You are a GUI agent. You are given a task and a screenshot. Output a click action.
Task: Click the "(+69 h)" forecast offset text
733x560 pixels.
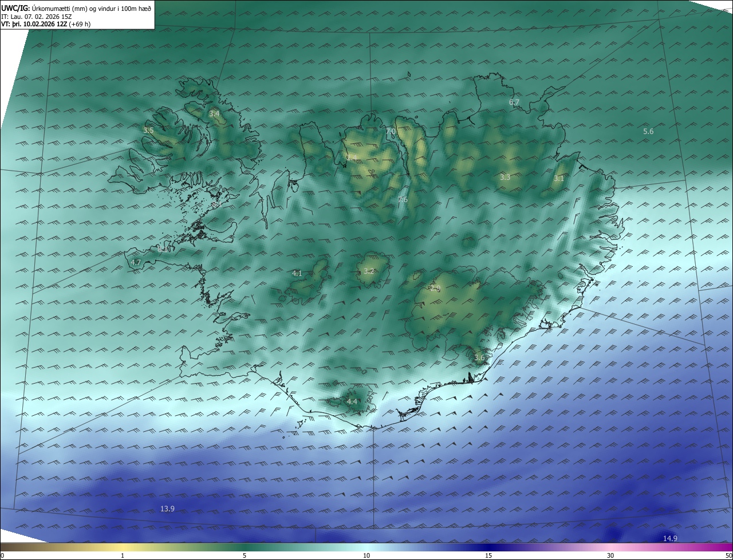[x=80, y=24]
